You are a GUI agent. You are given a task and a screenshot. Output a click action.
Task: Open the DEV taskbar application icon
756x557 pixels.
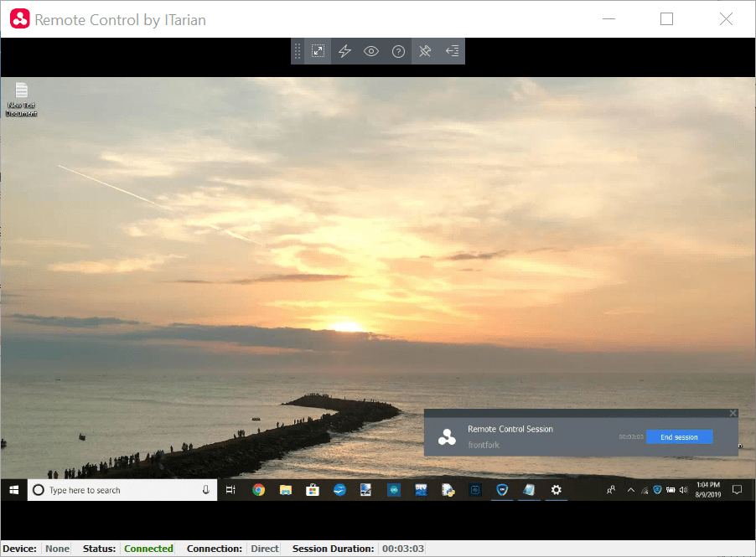(x=421, y=490)
